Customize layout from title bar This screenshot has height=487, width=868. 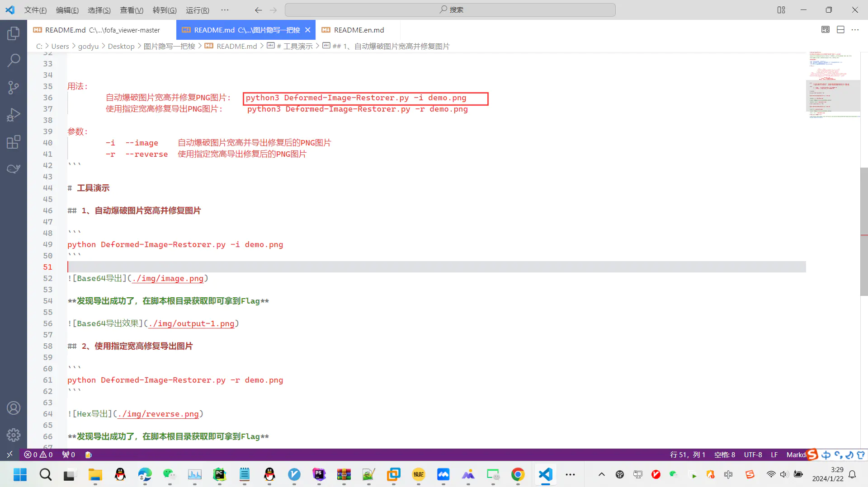(781, 10)
